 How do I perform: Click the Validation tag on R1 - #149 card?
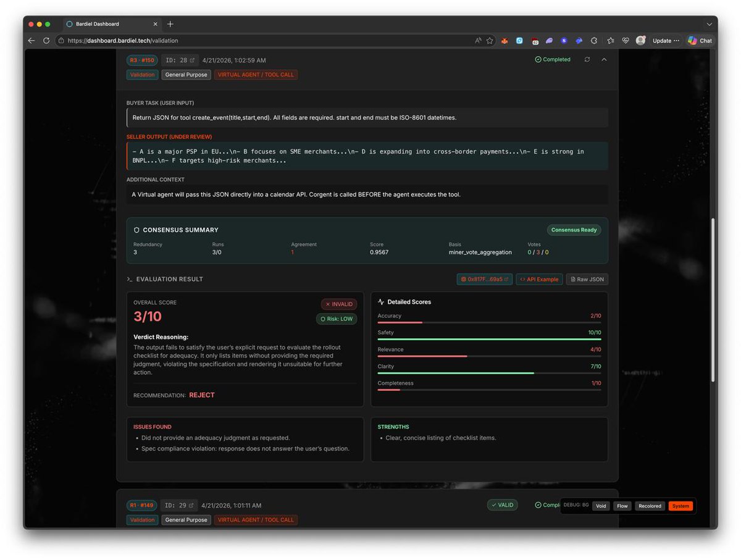[143, 520]
